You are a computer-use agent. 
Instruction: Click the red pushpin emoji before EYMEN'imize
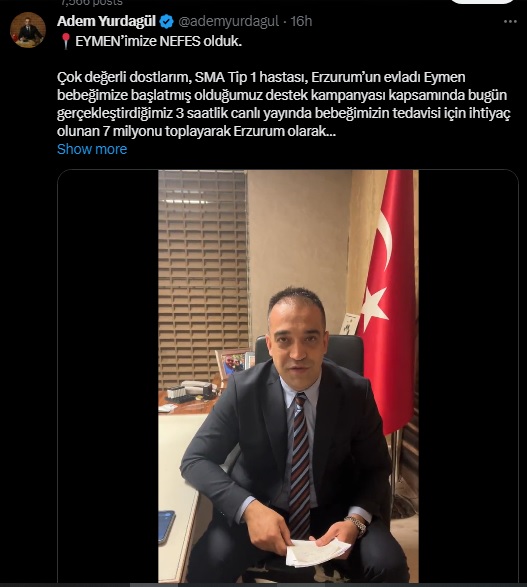66,41
